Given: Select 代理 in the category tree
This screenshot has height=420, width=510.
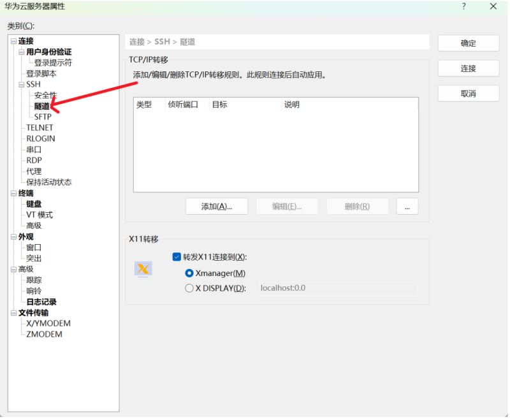Looking at the screenshot, I should tap(34, 171).
